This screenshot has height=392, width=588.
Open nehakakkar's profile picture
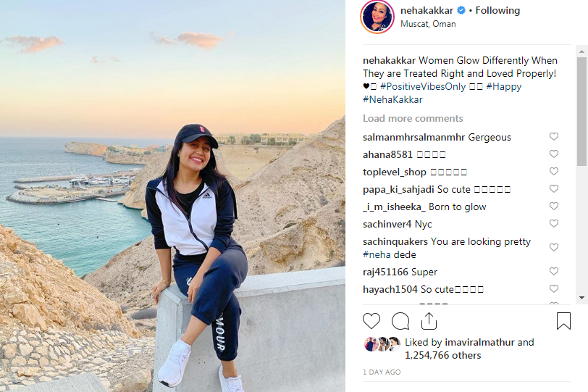377,17
